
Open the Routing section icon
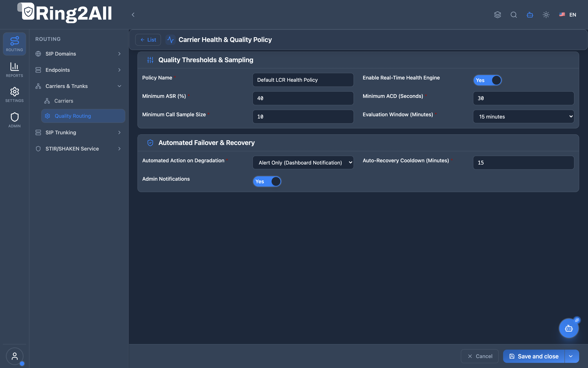coord(15,44)
